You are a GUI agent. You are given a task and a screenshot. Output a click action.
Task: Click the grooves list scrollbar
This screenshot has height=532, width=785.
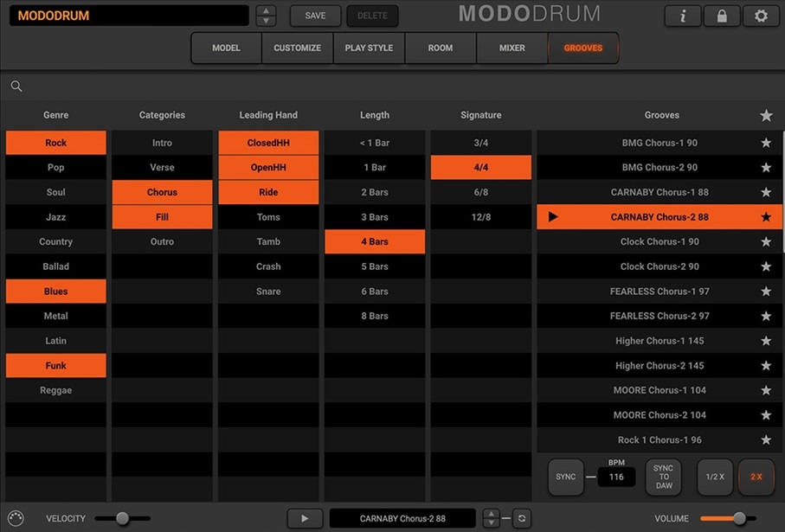click(782, 192)
